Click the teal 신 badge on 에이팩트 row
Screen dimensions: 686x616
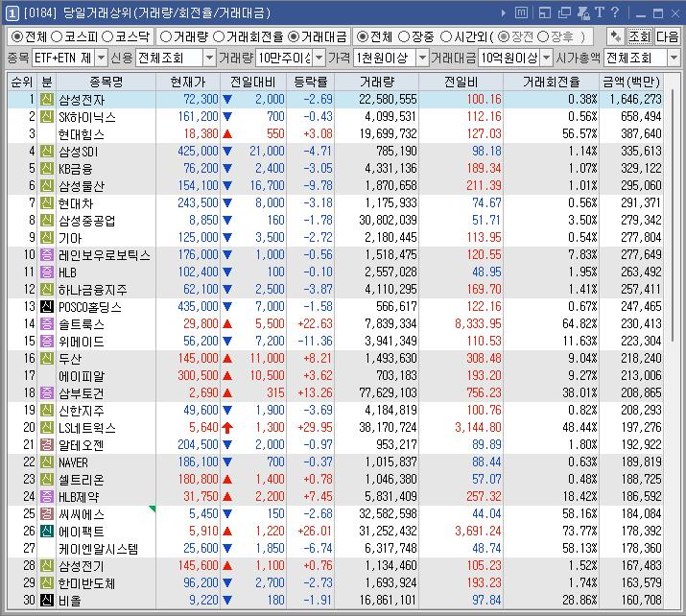(47, 532)
